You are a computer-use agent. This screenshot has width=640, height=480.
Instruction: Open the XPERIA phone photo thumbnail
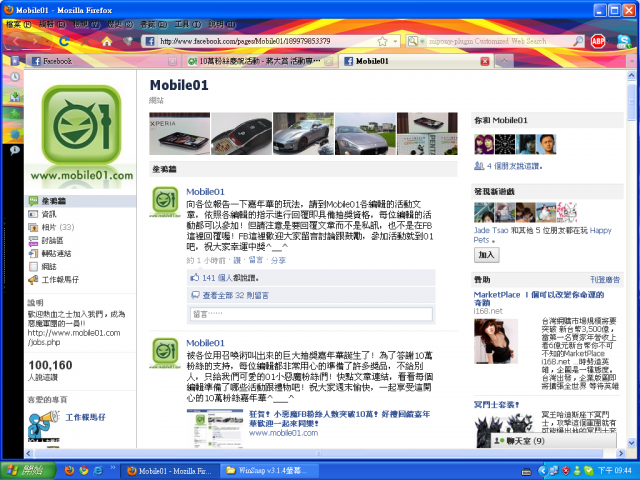pyautogui.click(x=180, y=134)
